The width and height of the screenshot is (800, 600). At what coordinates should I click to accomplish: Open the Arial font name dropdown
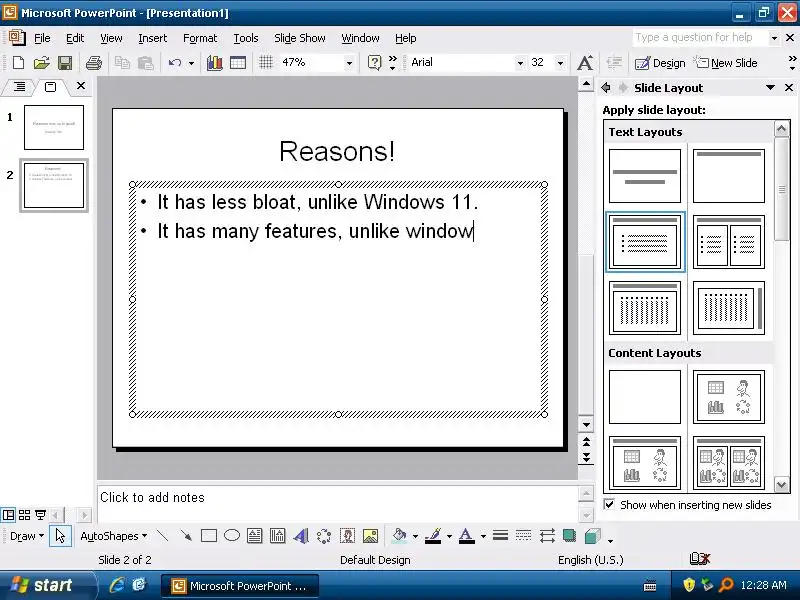(520, 63)
